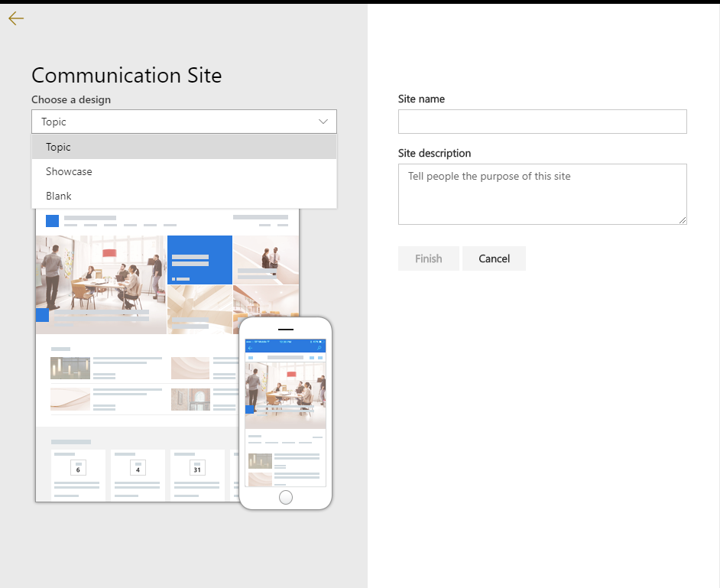Click the calendar event icon showing 4
The image size is (720, 588).
(x=138, y=469)
